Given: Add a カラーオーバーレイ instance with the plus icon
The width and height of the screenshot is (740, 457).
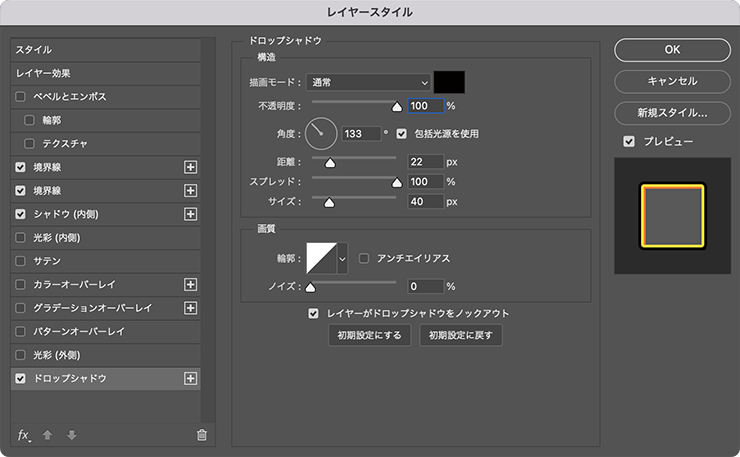Looking at the screenshot, I should [190, 285].
